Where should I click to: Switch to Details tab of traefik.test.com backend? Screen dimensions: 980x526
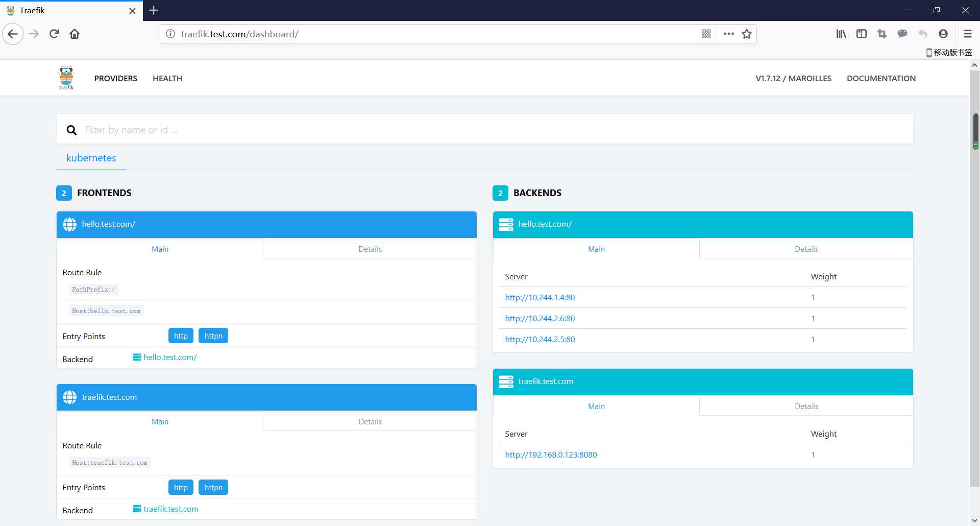coord(806,407)
